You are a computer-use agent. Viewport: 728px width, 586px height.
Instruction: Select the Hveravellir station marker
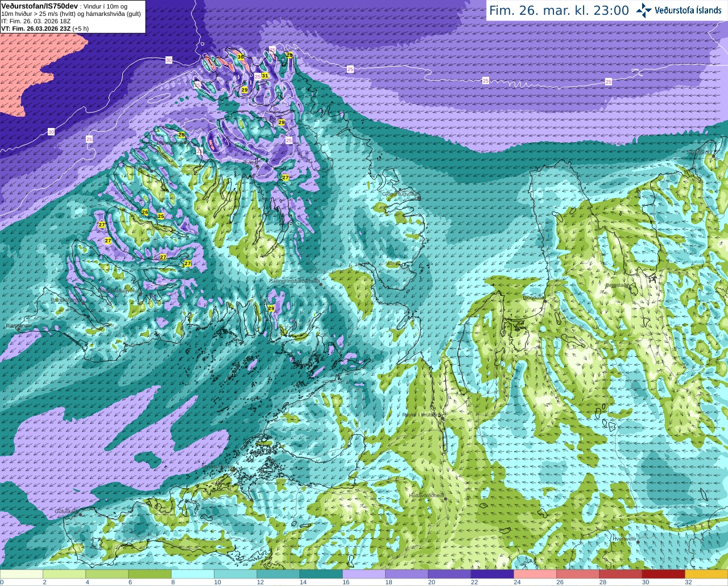[x=639, y=541]
